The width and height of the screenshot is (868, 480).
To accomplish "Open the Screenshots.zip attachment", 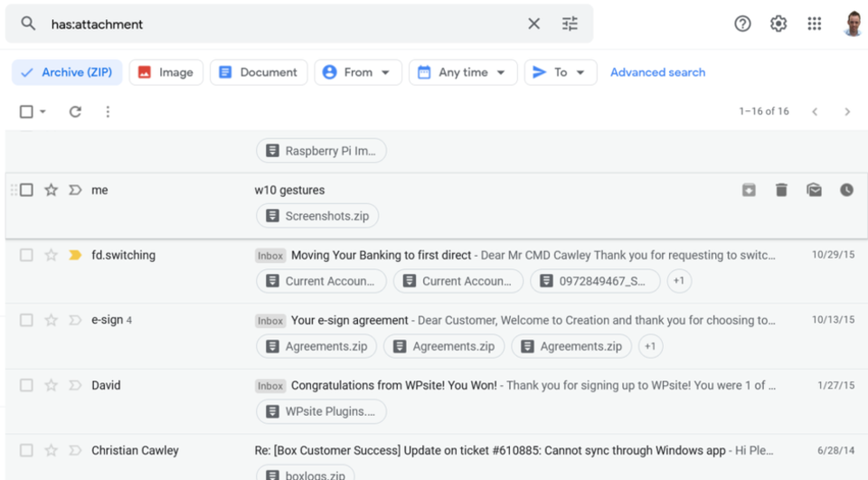I will tap(317, 216).
